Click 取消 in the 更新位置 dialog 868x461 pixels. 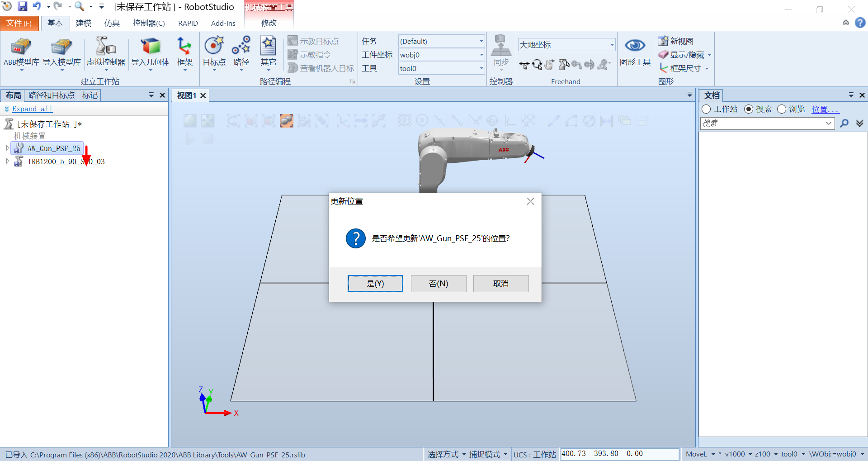click(501, 284)
